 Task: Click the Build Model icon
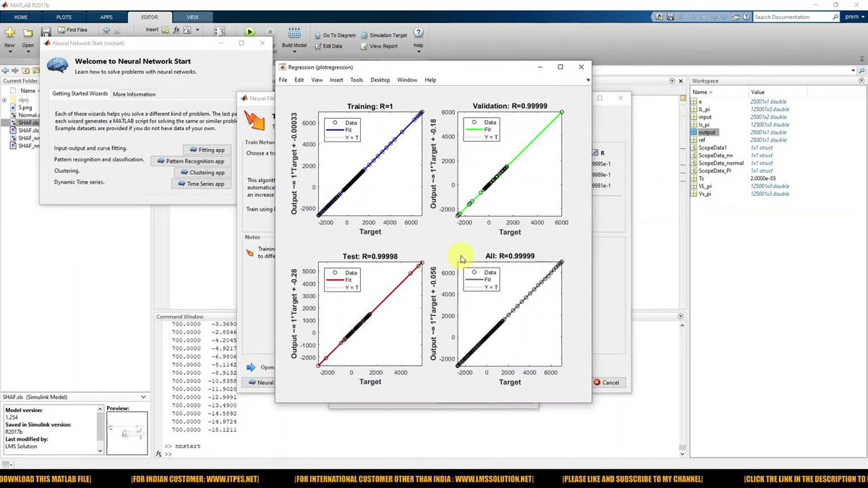point(294,33)
